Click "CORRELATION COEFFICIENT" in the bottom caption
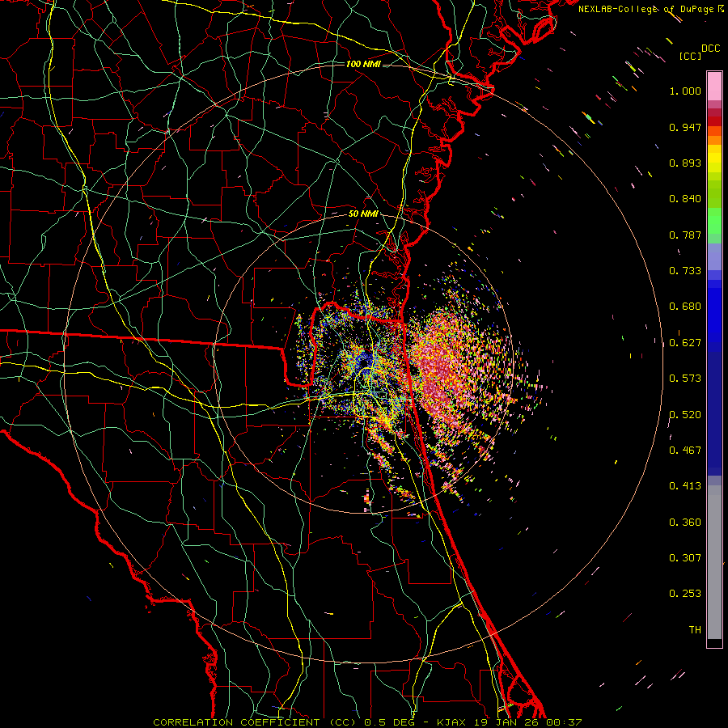This screenshot has height=728, width=728. coord(236,722)
